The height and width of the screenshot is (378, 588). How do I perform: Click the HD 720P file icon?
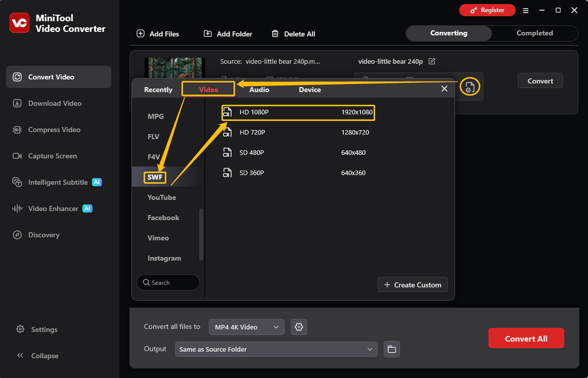point(227,132)
